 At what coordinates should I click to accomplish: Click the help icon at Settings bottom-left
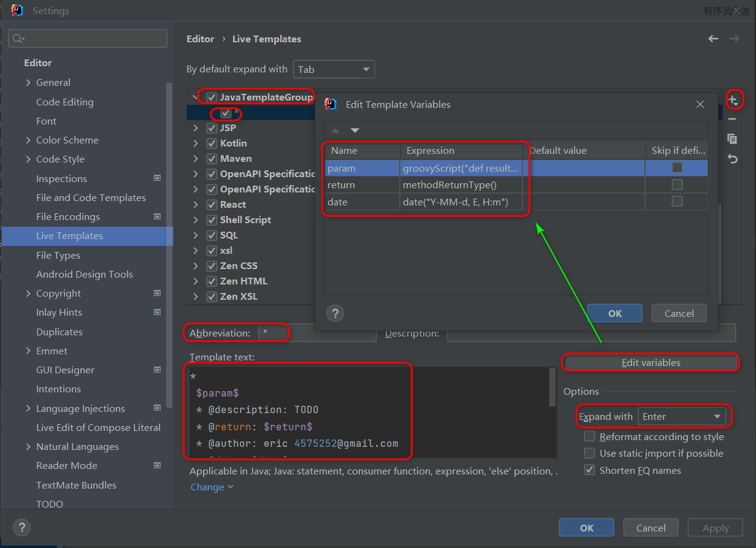[21, 527]
